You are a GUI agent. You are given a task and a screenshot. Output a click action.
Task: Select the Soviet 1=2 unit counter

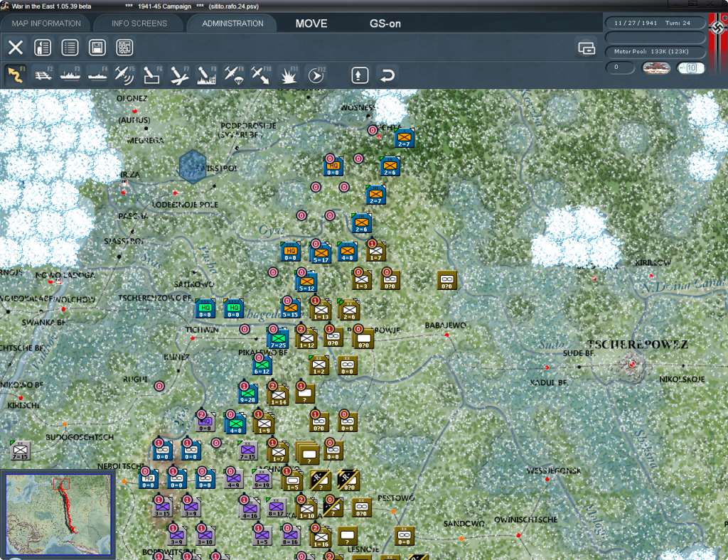click(319, 365)
